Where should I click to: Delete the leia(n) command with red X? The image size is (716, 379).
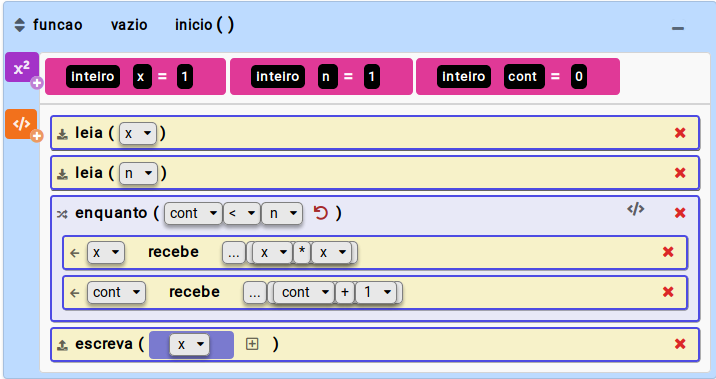click(680, 173)
